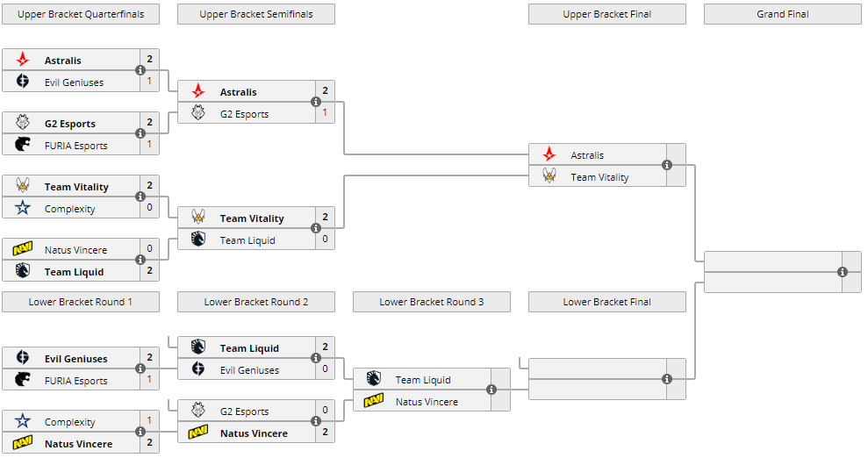Click Complexity team name in Upper Bracket Quarterfinals
The width and height of the screenshot is (868, 458).
(69, 209)
